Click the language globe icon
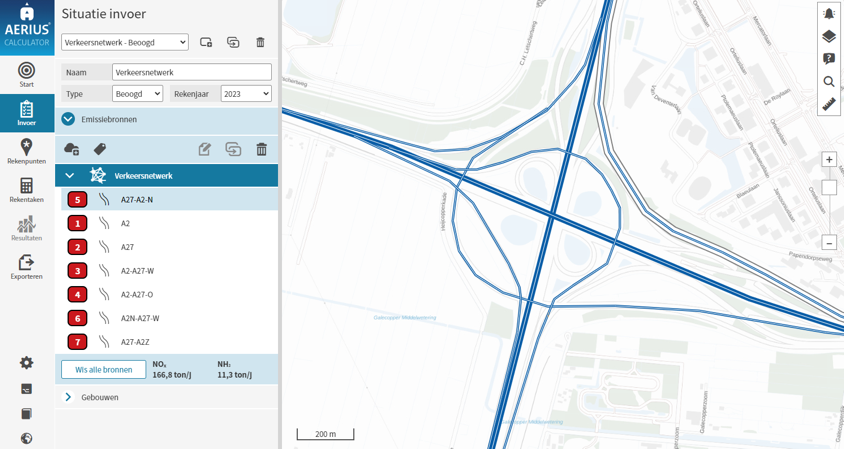 [x=26, y=438]
